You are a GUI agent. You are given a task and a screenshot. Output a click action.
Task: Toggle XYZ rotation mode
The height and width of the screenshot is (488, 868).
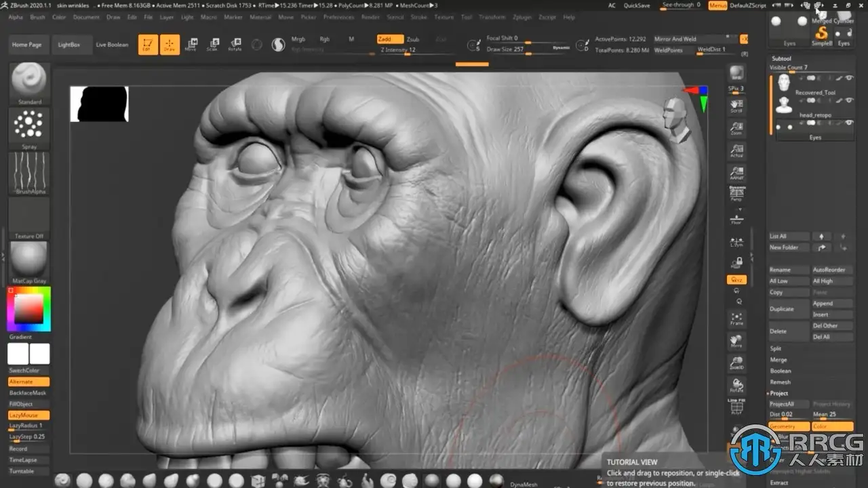pyautogui.click(x=736, y=279)
